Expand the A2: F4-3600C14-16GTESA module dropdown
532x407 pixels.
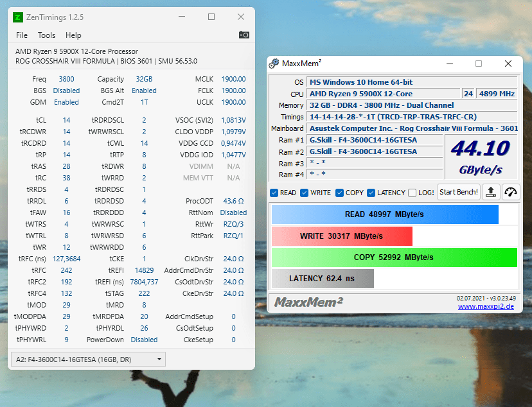88,359
